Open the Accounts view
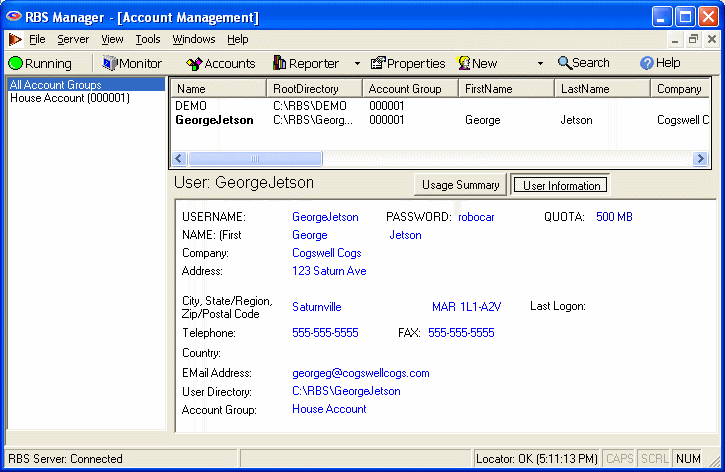The width and height of the screenshot is (725, 472). (x=221, y=63)
